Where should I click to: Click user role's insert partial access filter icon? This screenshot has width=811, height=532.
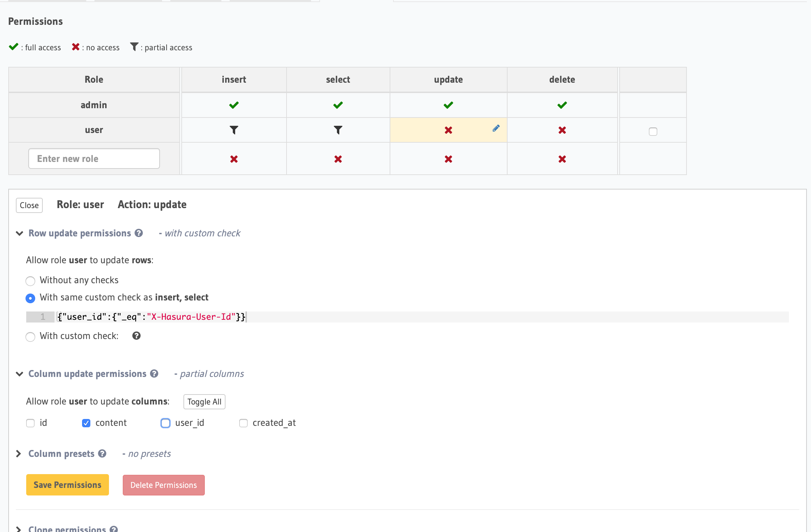click(x=234, y=130)
